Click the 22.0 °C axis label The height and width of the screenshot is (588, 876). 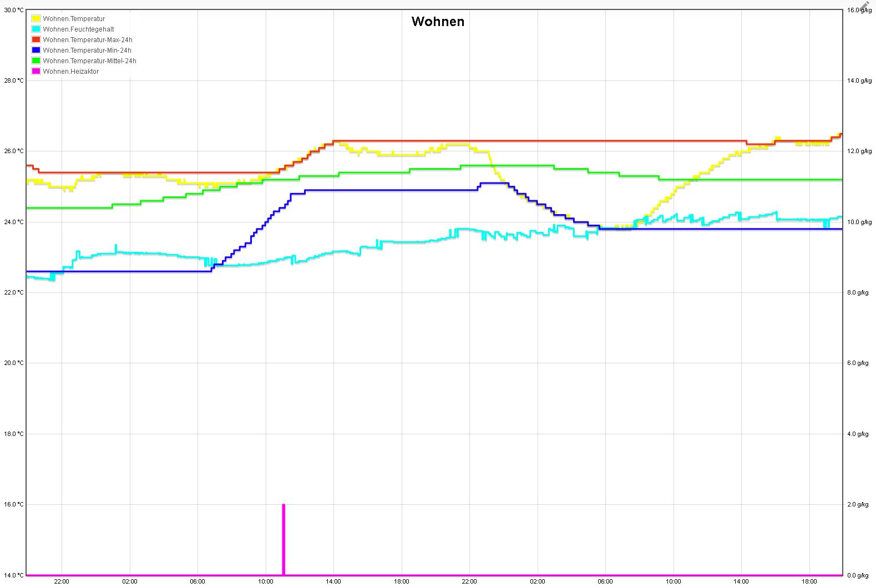point(14,292)
